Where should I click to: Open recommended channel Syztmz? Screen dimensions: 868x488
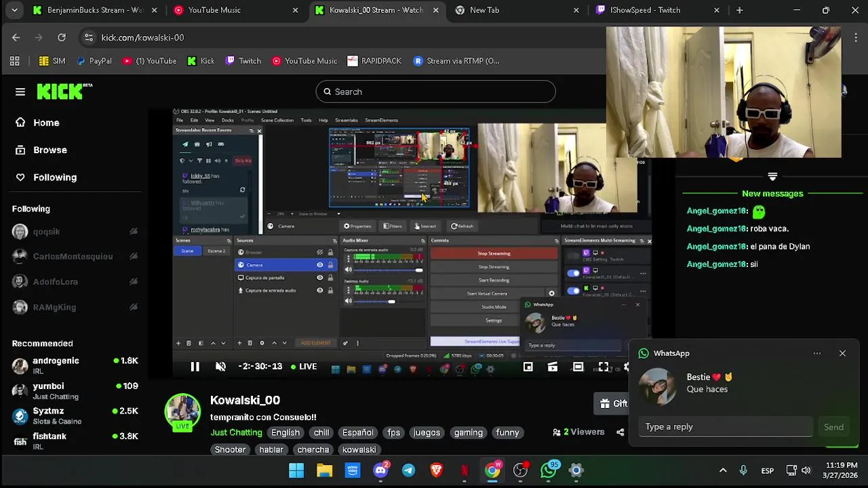[75, 415]
